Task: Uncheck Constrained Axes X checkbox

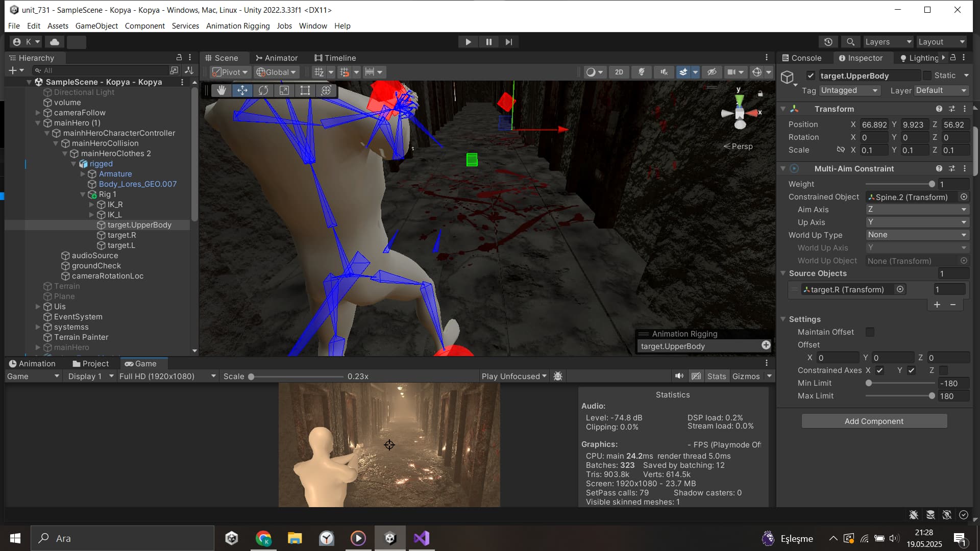Action: coord(879,370)
